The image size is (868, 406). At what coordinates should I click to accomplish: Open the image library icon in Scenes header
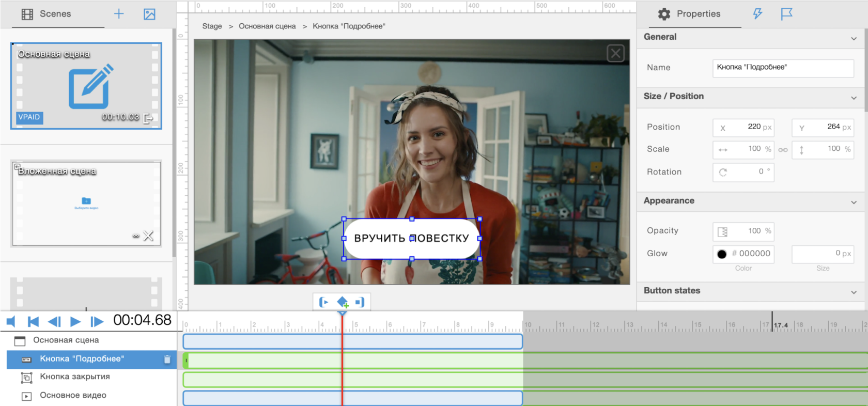[x=149, y=14]
